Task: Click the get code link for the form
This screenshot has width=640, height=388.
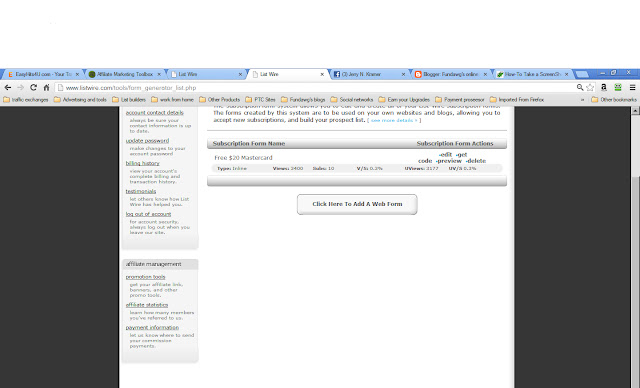Action: click(442, 157)
